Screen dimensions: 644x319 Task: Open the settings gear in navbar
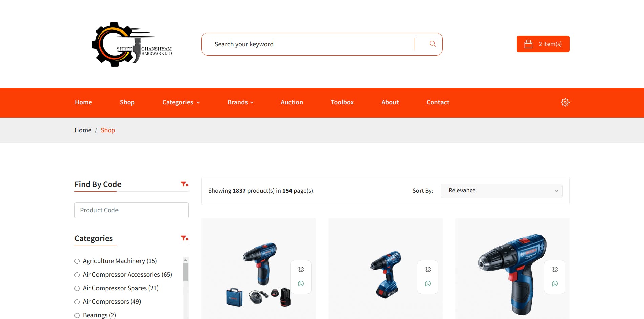pos(565,102)
